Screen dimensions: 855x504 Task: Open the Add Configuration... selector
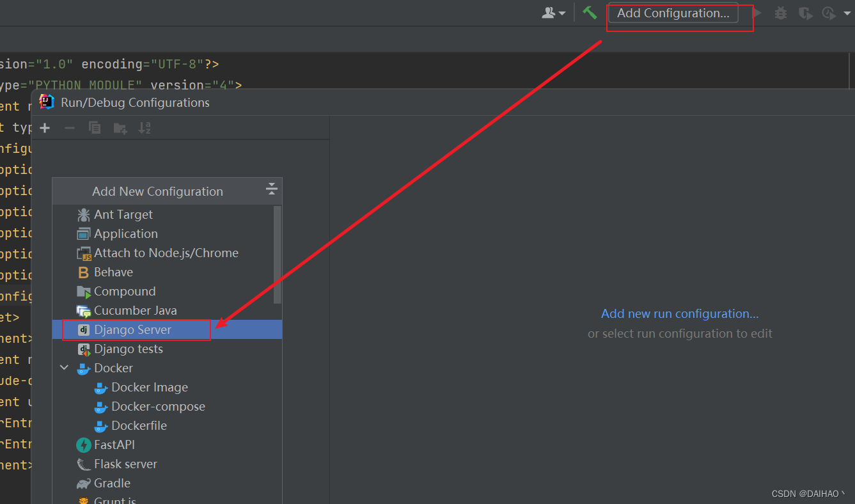point(673,13)
